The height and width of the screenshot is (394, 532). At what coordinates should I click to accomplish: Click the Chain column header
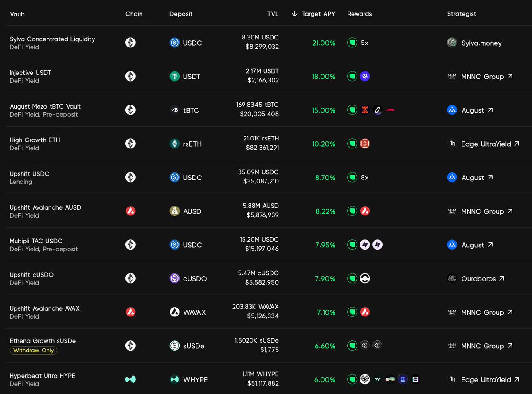134,14
